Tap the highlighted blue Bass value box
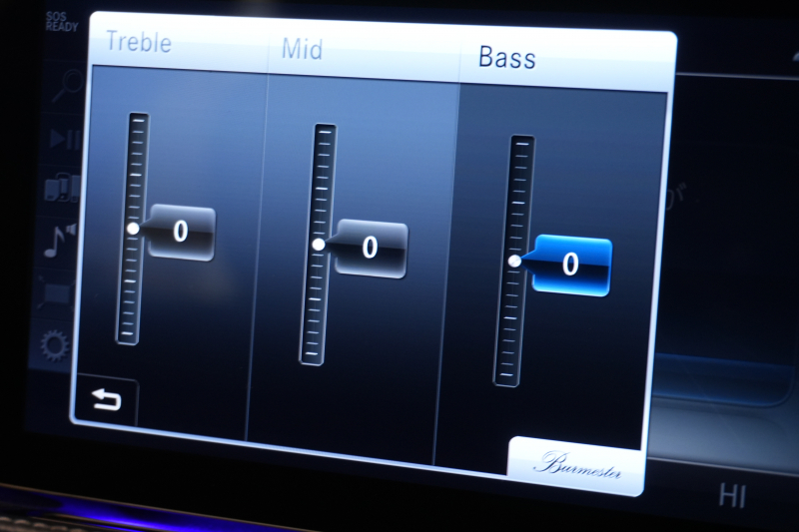This screenshot has width=799, height=532. point(571,266)
